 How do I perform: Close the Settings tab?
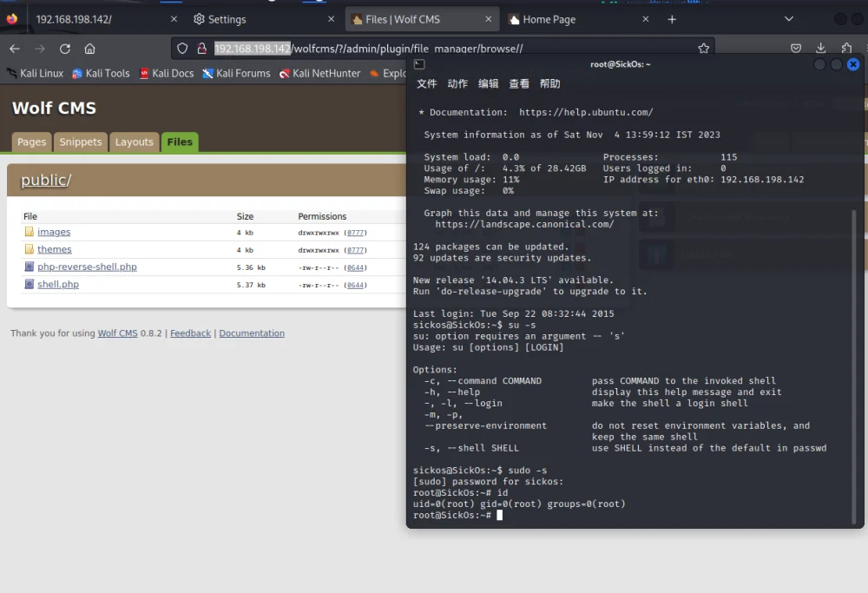[331, 19]
